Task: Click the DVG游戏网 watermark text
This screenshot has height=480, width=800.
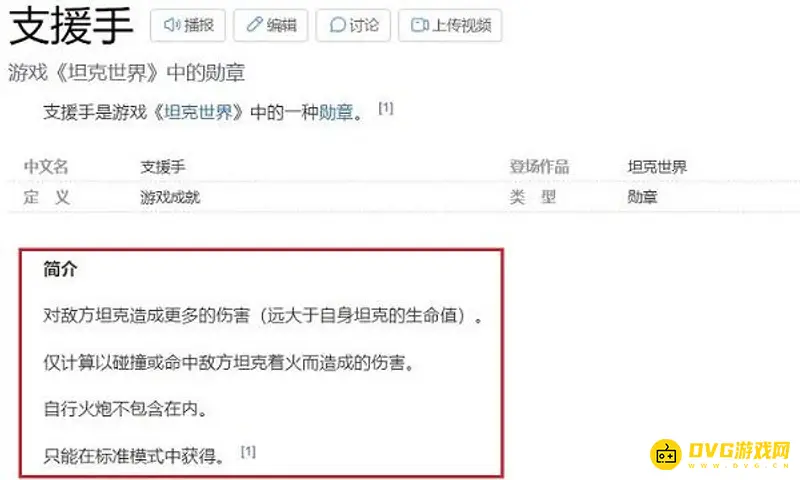Action: (739, 450)
